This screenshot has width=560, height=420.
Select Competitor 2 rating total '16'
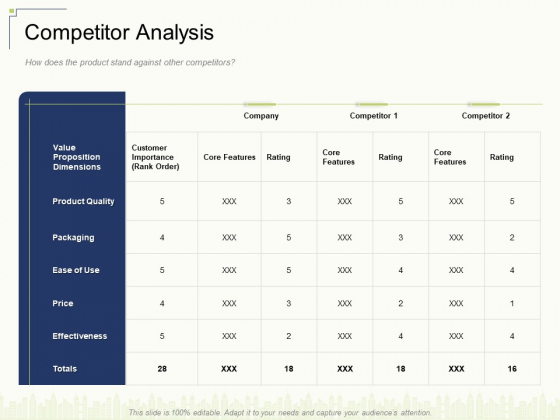[512, 369]
